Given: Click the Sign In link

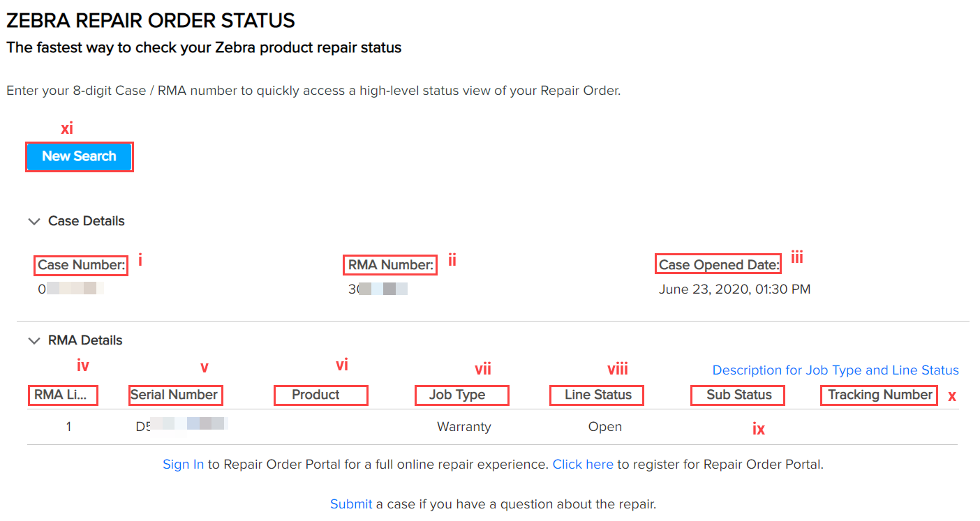Looking at the screenshot, I should coord(183,463).
